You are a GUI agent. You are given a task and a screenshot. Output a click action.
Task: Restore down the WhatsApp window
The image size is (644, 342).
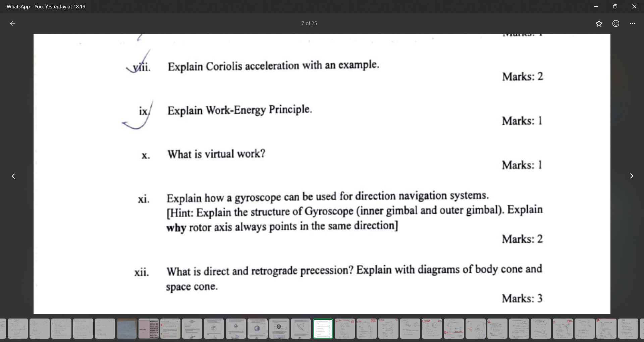click(x=615, y=6)
